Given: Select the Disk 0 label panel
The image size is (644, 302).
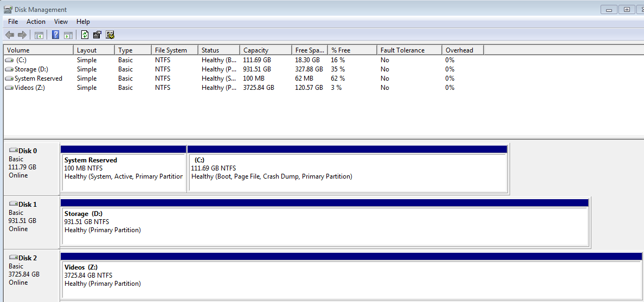Looking at the screenshot, I should pos(31,169).
